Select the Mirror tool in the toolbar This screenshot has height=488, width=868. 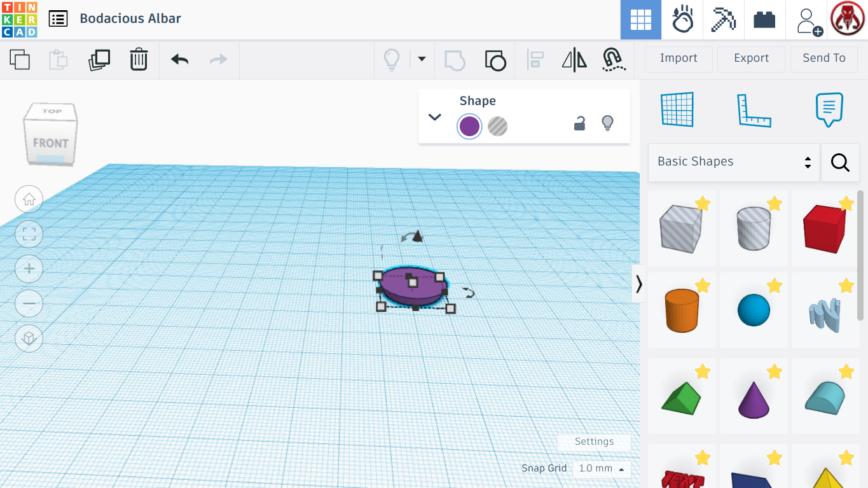pos(575,59)
